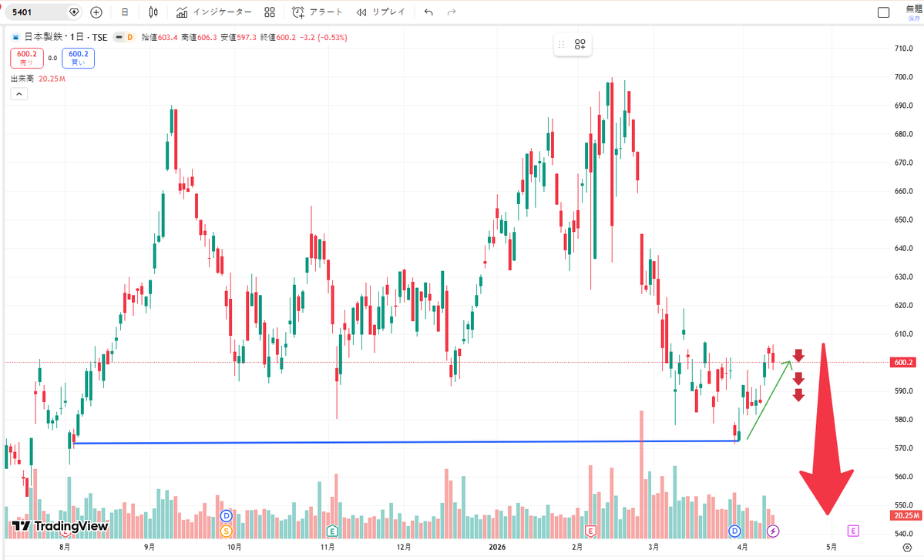Open the candlestick chart type selector

pyautogui.click(x=153, y=12)
